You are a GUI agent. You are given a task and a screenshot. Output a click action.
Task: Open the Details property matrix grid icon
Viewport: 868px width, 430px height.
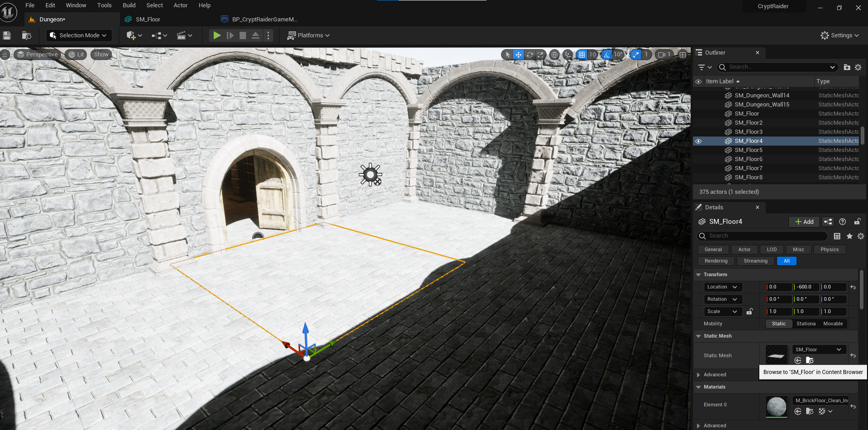click(837, 236)
